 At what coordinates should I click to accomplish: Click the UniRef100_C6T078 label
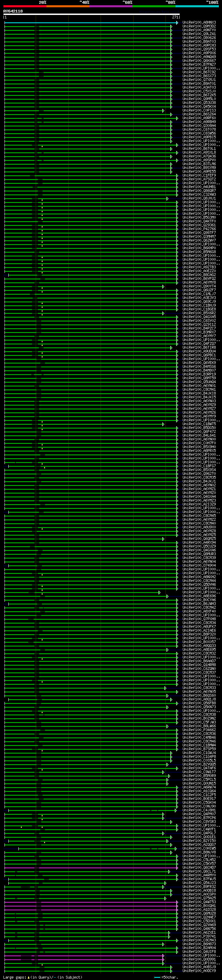(199, 129)
